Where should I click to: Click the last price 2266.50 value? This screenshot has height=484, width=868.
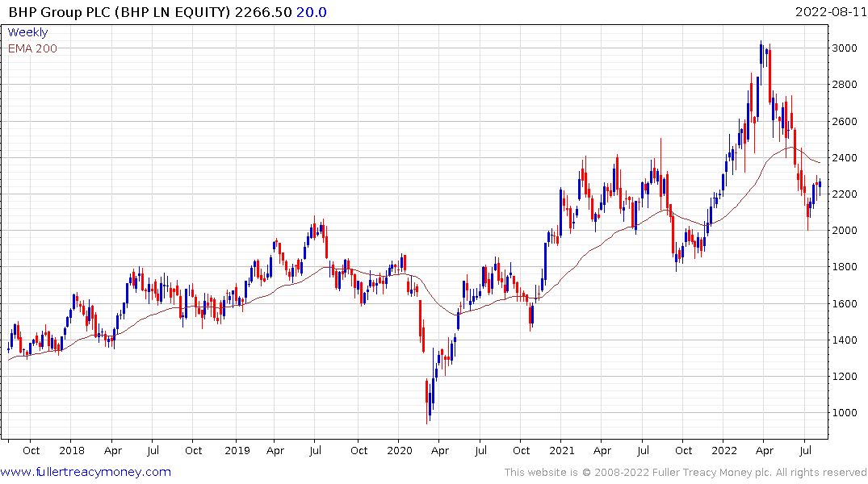click(x=263, y=12)
